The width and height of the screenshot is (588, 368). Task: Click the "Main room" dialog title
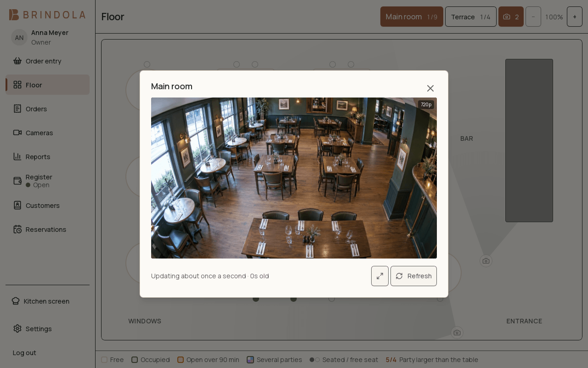(172, 86)
